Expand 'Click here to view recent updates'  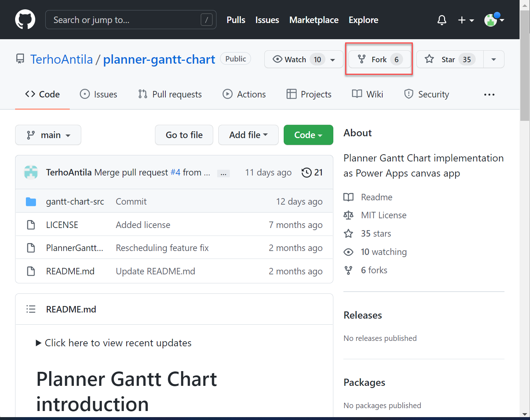click(114, 343)
